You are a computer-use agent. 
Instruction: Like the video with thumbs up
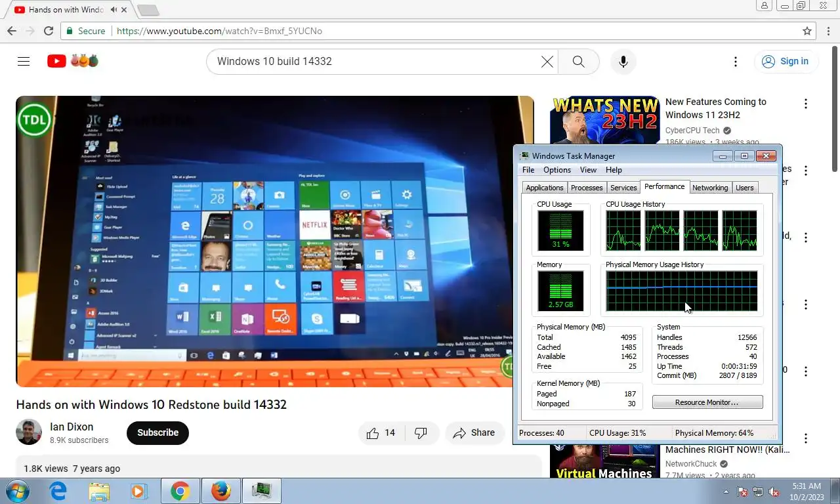click(x=381, y=432)
